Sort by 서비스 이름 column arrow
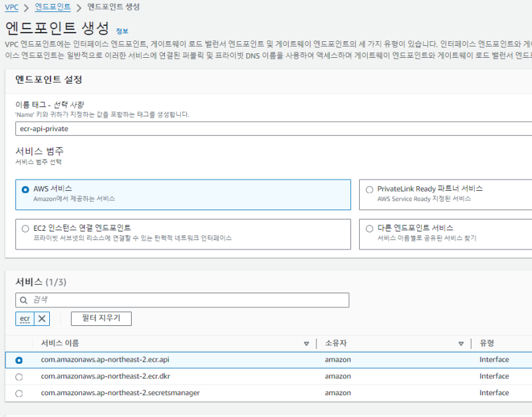The image size is (532, 417). pos(306,344)
